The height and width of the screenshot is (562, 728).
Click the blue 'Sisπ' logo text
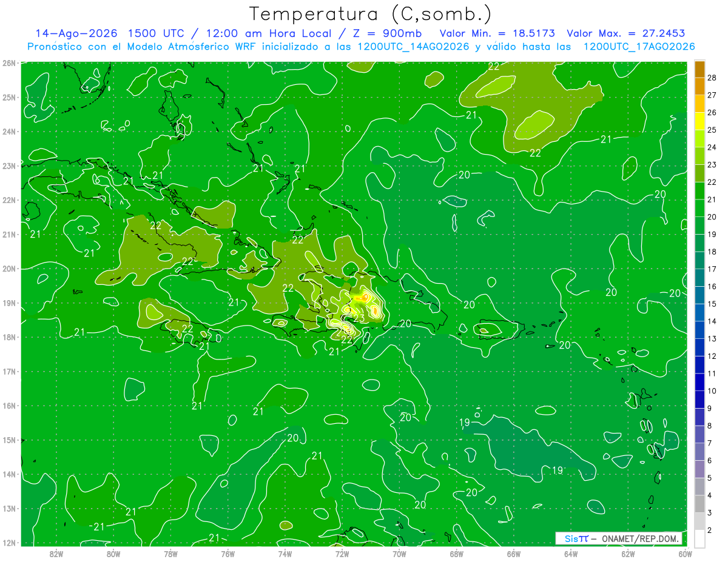(x=576, y=538)
